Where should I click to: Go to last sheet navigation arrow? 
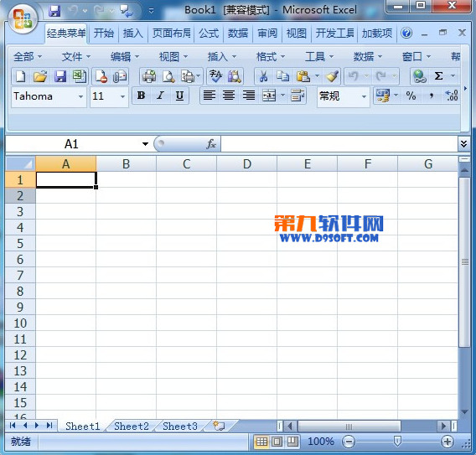click(x=49, y=426)
